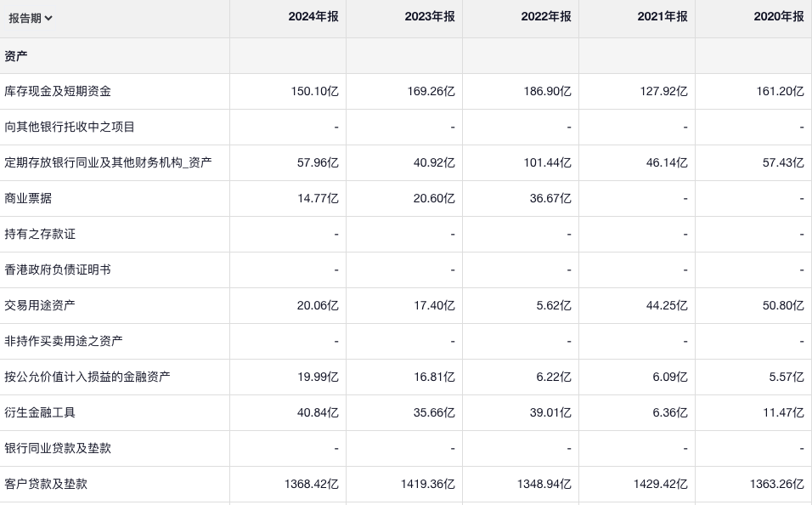Select the 银行同业贷款及垫款 row label
Screen dimensions: 812x505
click(x=58, y=448)
